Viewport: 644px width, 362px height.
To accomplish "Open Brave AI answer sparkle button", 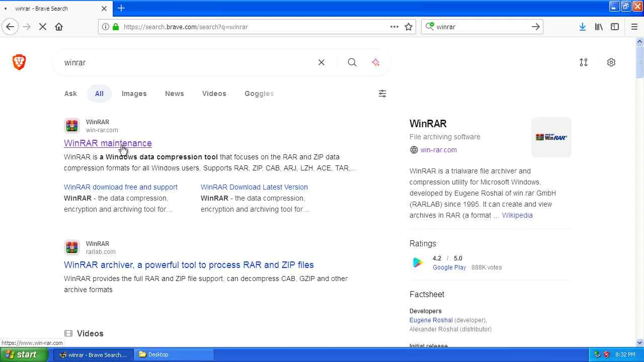I will click(376, 62).
